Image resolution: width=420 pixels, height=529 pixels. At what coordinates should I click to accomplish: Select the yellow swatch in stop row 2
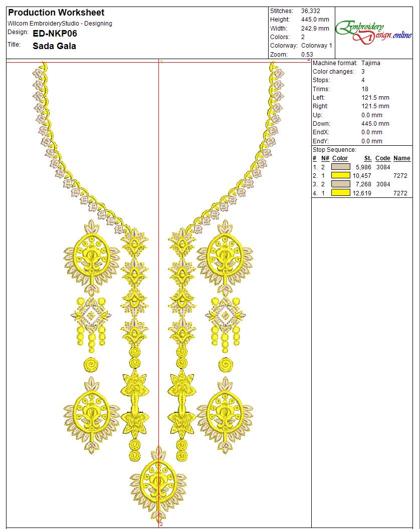click(341, 176)
